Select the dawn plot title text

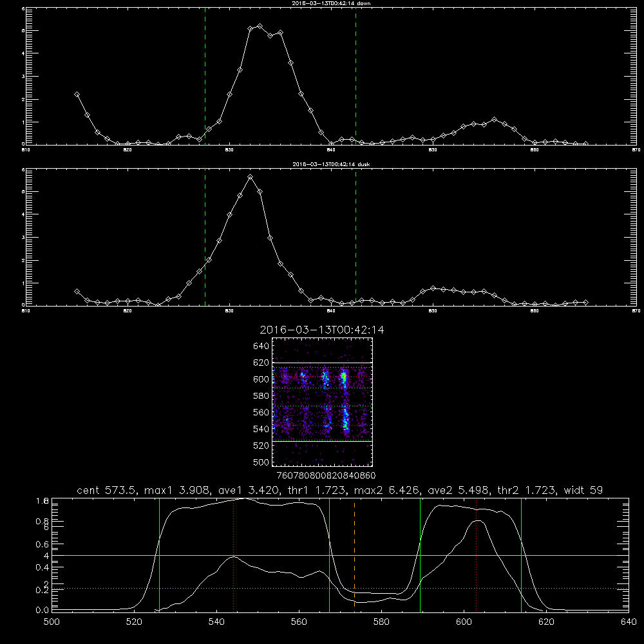331,3
